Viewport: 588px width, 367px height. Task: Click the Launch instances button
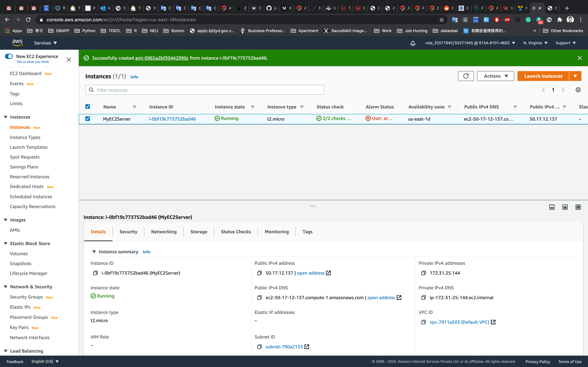(543, 76)
